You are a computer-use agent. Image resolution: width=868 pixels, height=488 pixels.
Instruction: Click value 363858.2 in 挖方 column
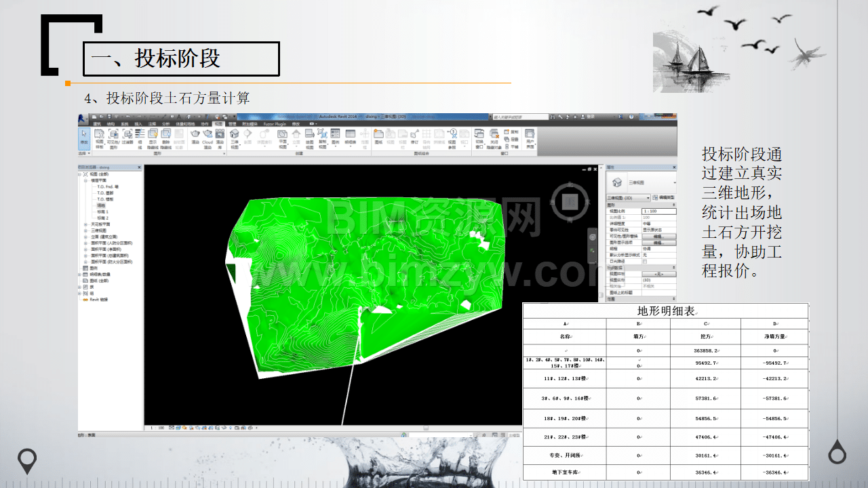point(707,350)
